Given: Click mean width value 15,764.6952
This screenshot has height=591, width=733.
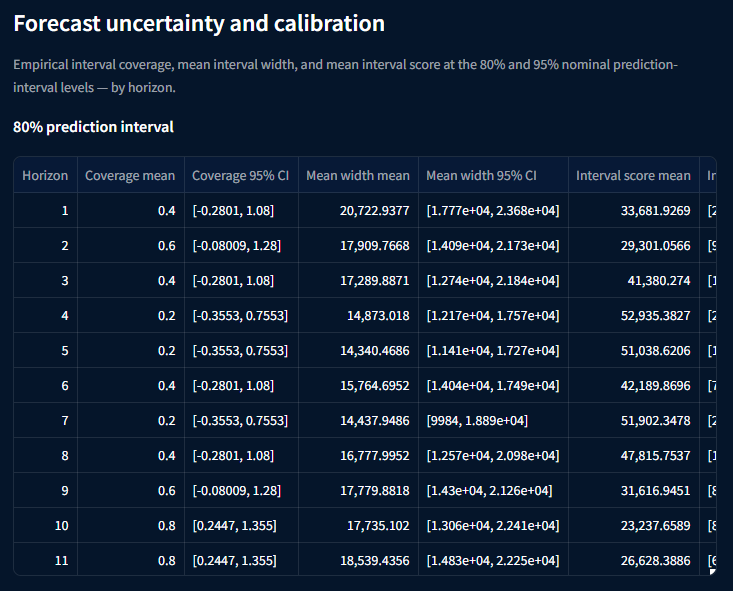Looking at the screenshot, I should [x=358, y=386].
